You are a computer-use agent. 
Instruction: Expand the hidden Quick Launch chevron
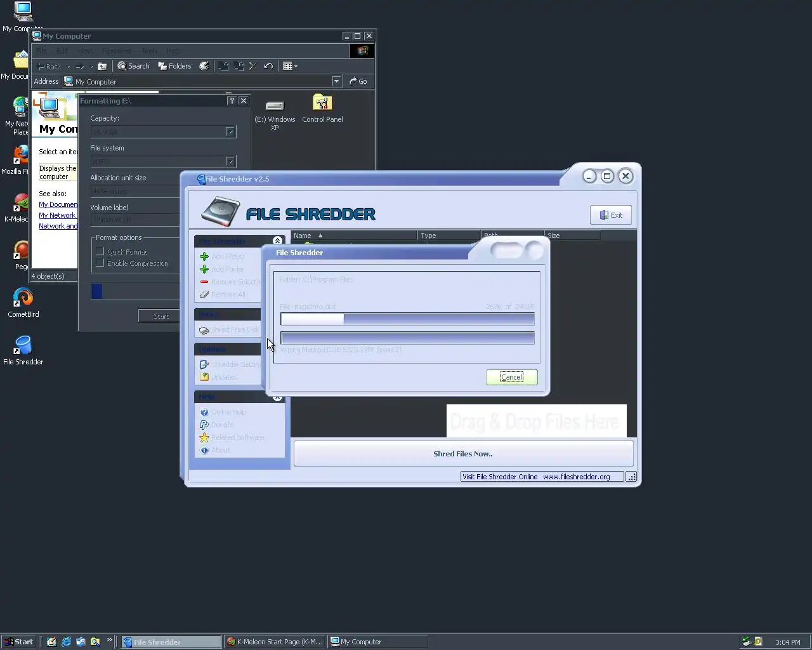coord(109,640)
